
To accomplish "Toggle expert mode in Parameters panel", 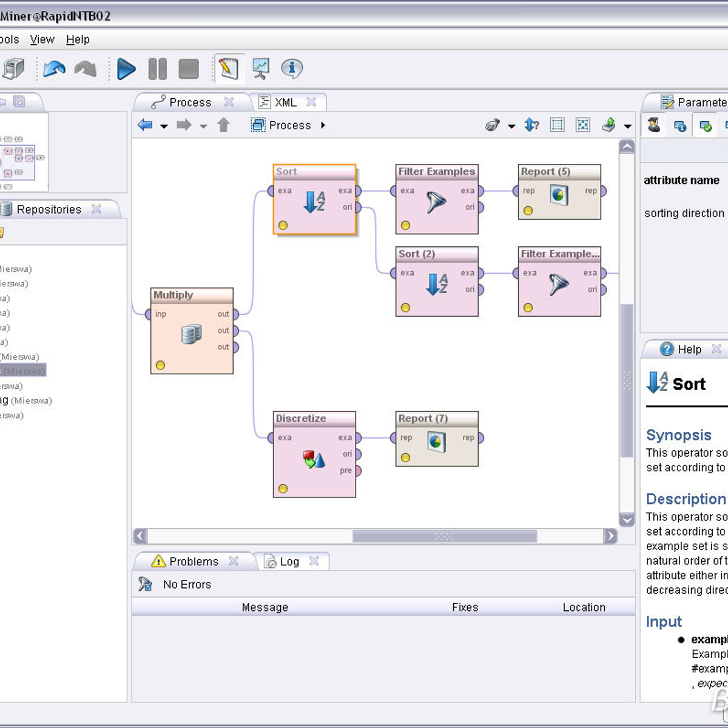I will pyautogui.click(x=654, y=126).
